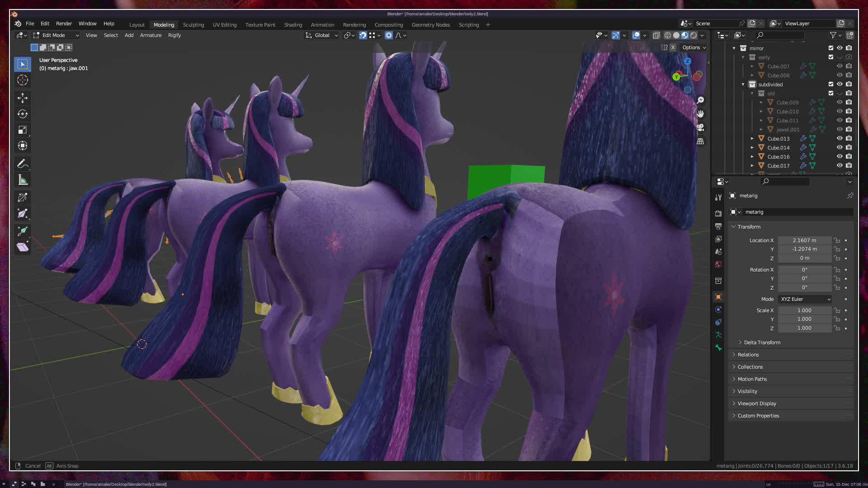Screen dimensions: 868x488
Task: Toggle camera view icon in viewport
Action: tap(700, 127)
